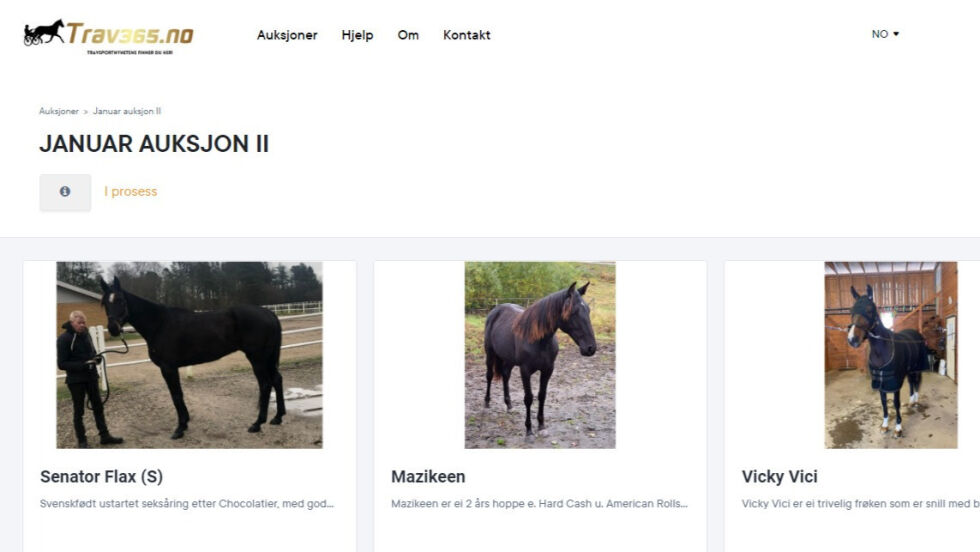Click the I prosess status label
The width and height of the screenshot is (980, 552).
131,192
